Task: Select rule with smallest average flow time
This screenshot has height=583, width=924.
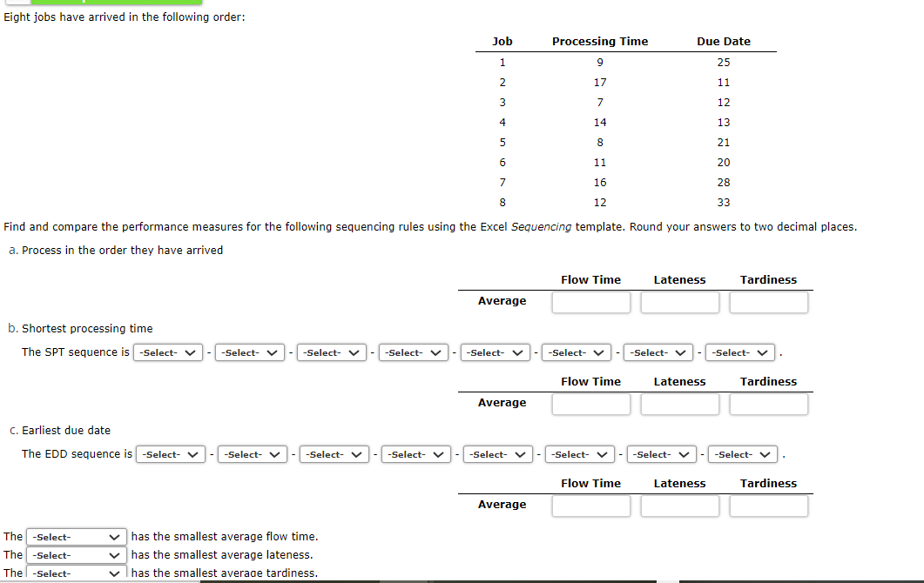Action: click(77, 537)
